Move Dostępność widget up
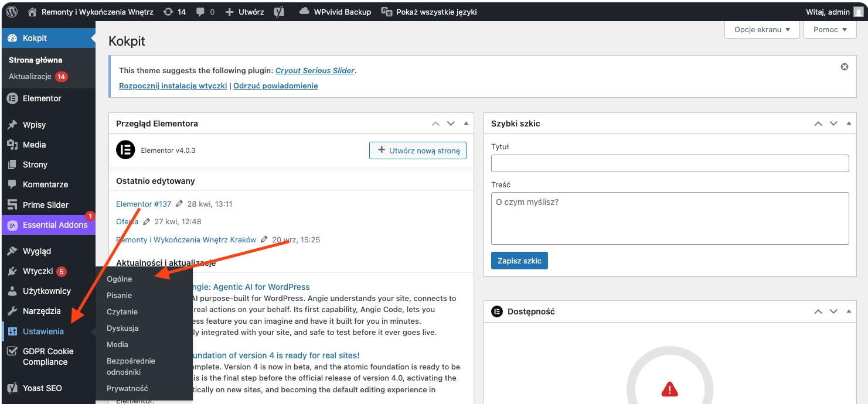This screenshot has height=404, width=868. [x=818, y=311]
